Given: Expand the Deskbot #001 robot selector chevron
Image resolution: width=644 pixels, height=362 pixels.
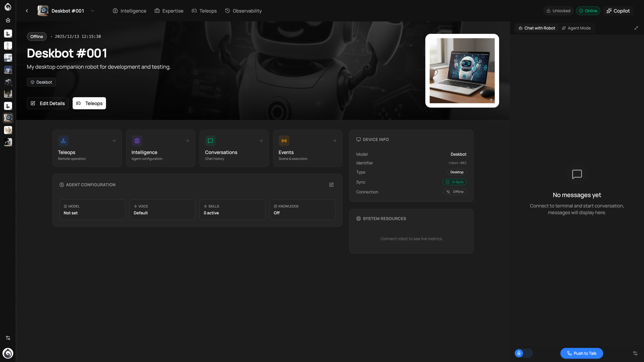Looking at the screenshot, I should [92, 11].
